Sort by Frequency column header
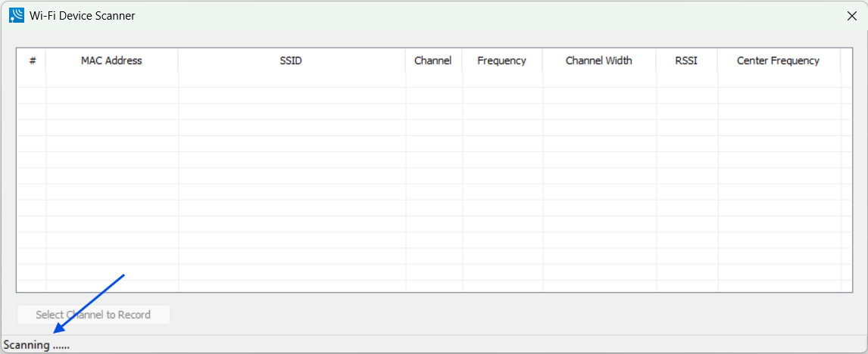Viewport: 868px width, 354px height. 501,61
